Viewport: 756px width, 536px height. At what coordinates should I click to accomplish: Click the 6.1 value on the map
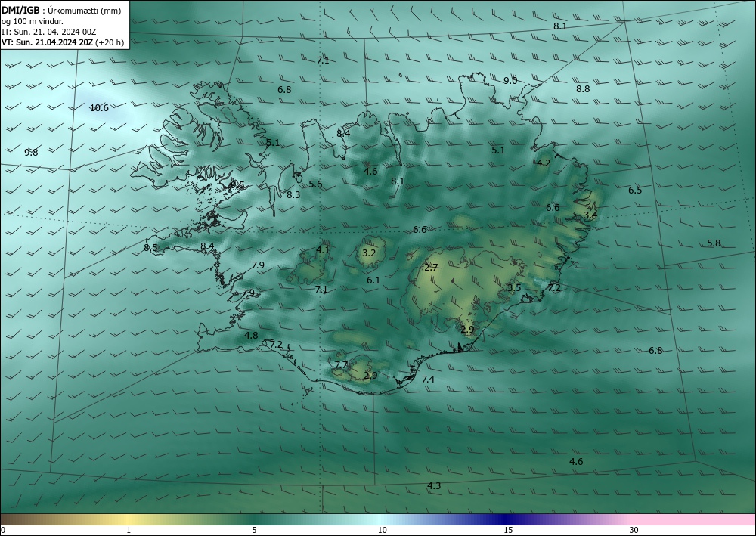pos(373,280)
